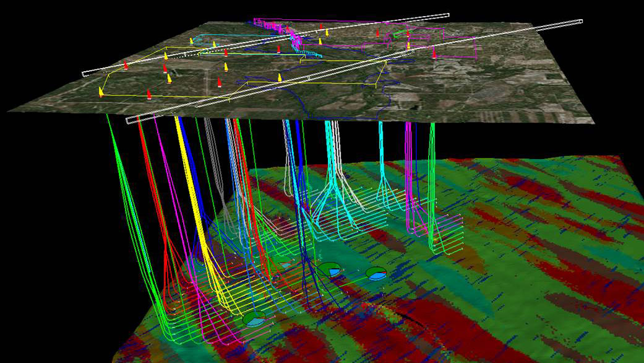The image size is (644, 363).
Task: Click the rightmost red cone marker on the map
Action: click(x=434, y=54)
